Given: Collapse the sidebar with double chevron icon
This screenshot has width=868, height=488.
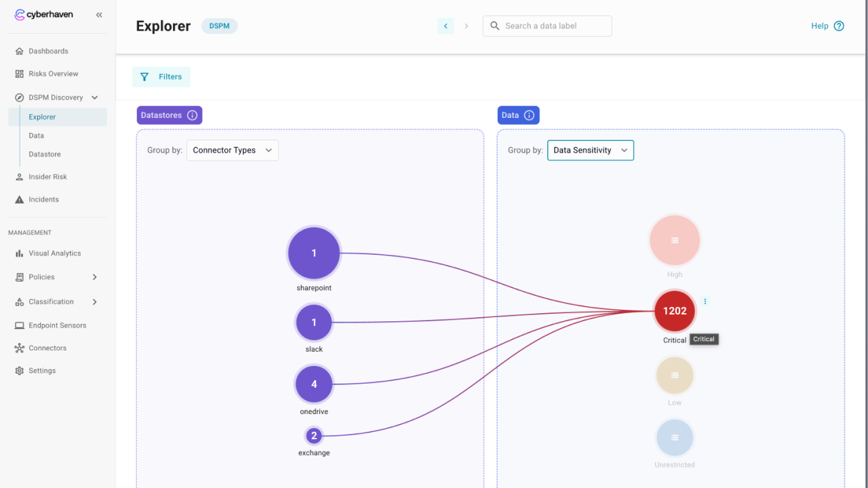Looking at the screenshot, I should tap(99, 15).
